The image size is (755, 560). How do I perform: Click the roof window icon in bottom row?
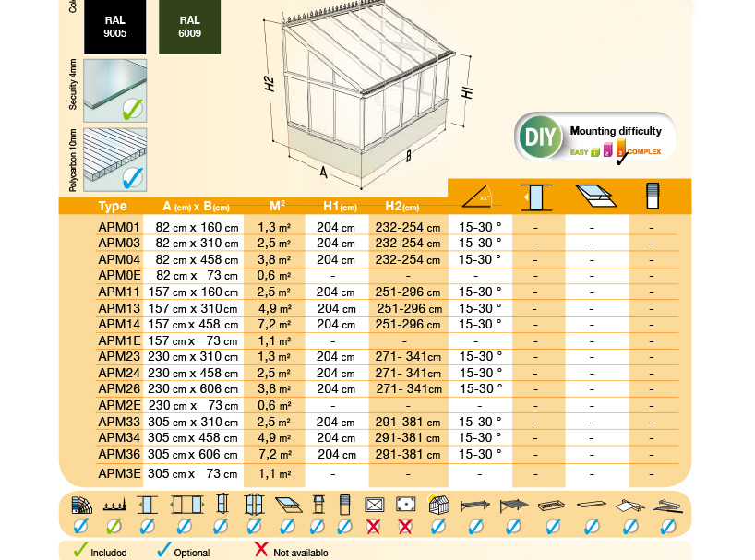coord(288,505)
